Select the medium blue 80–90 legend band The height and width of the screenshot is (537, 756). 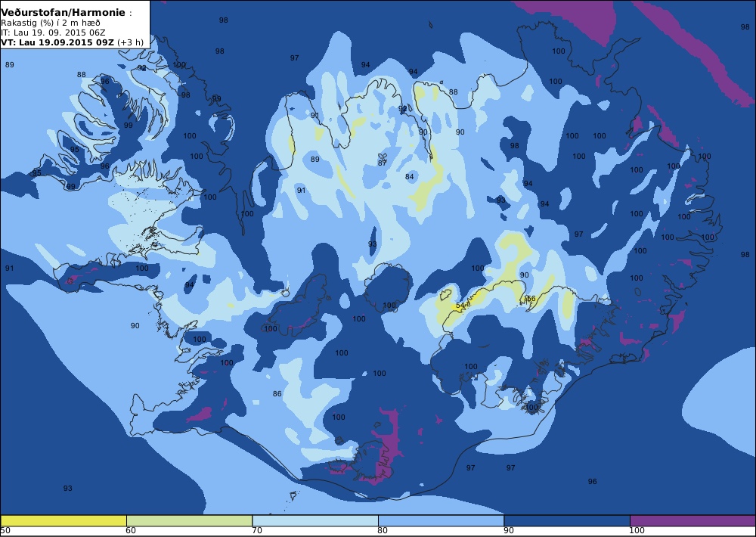442,520
